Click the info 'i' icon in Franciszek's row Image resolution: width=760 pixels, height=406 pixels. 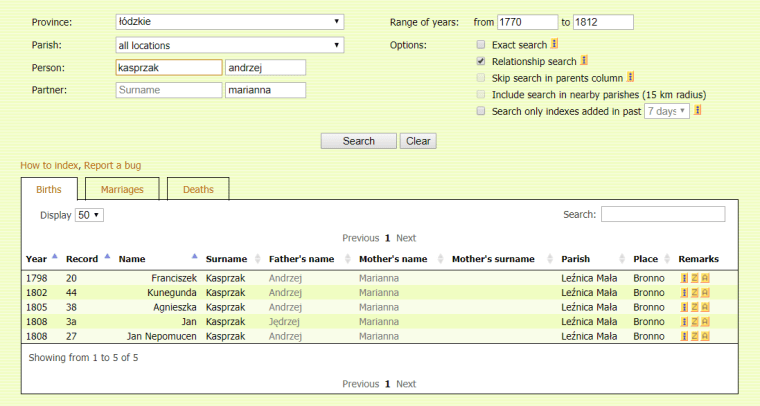[684, 278]
